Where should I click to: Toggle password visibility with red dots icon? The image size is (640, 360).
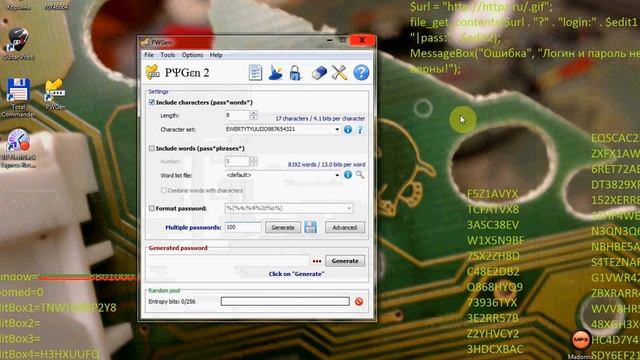tap(317, 261)
